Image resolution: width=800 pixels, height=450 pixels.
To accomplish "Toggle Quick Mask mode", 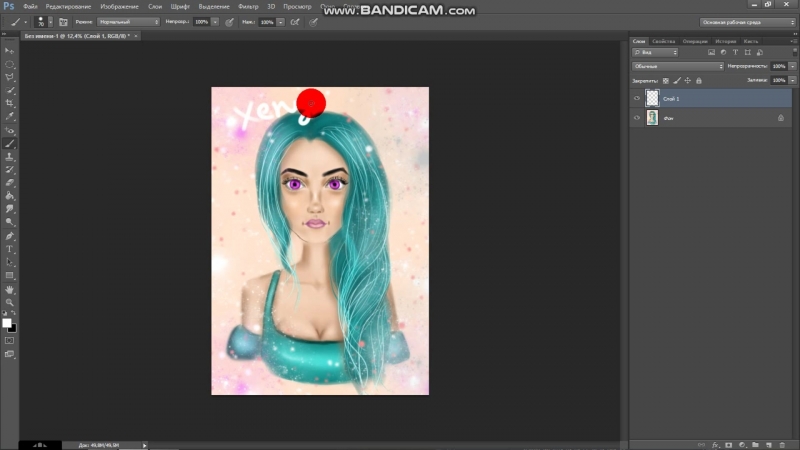I will point(9,341).
